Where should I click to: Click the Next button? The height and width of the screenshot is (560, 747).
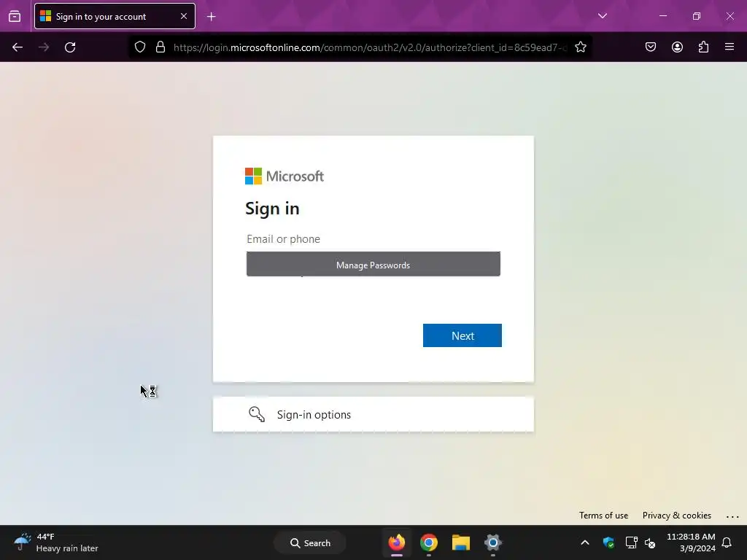point(462,335)
